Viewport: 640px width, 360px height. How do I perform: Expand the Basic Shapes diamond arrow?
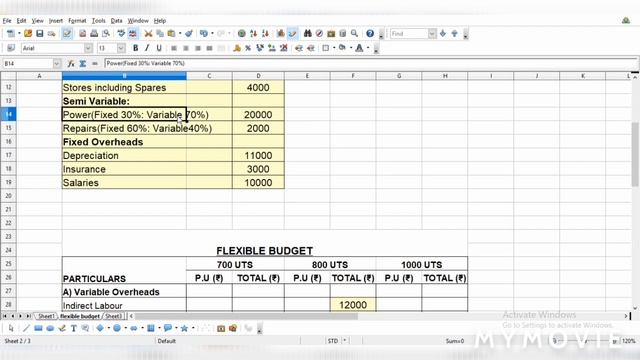pyautogui.click(x=108, y=328)
